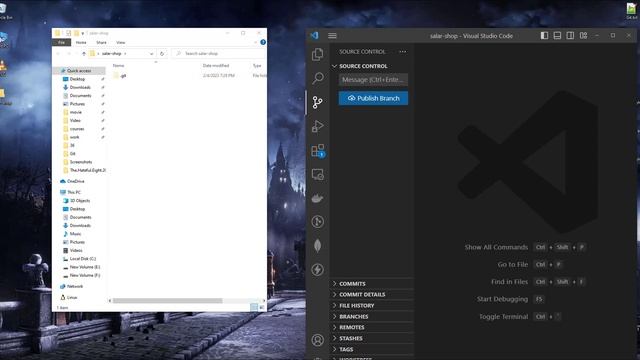Expand the TAGS section
The image size is (640, 360).
[x=371, y=349]
